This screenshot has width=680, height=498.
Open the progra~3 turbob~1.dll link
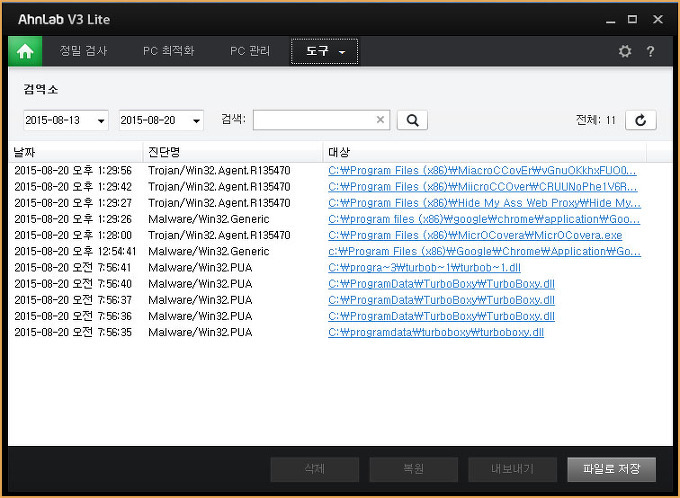[424, 268]
